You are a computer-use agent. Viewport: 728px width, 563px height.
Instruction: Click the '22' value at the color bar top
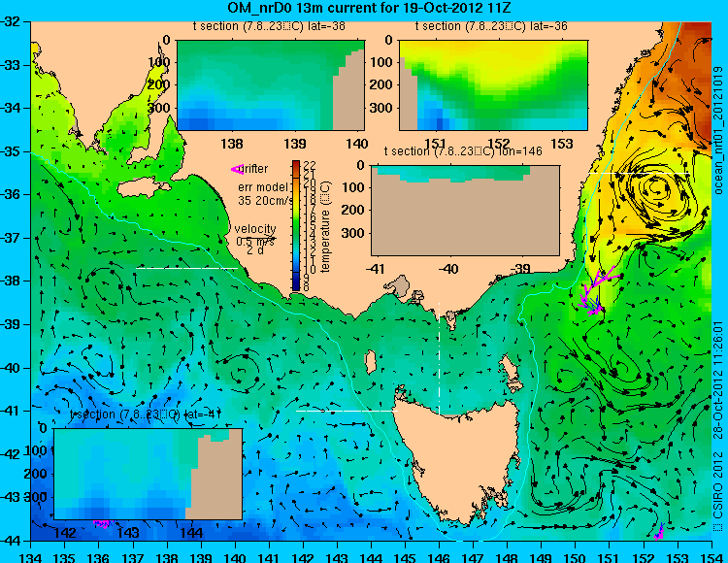point(311,165)
